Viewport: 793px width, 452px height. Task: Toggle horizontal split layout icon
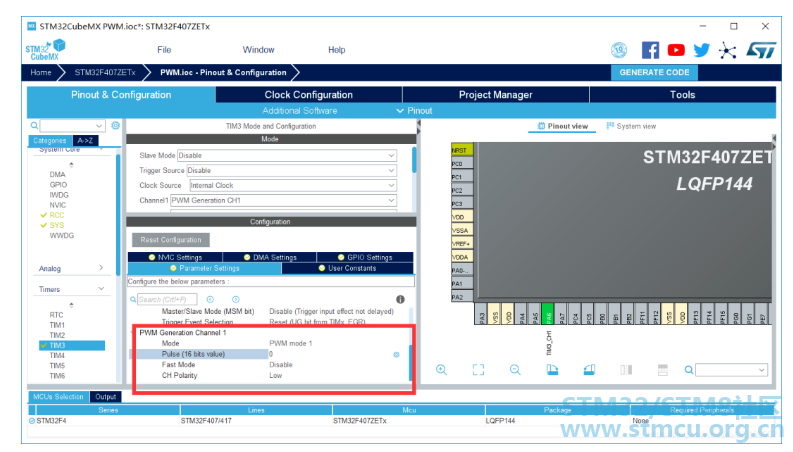coord(663,370)
